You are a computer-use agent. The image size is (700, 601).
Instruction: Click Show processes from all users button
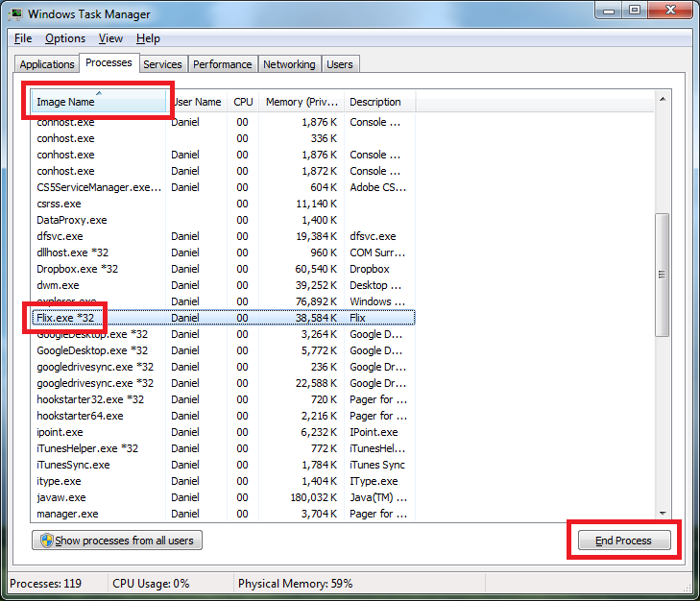(117, 541)
